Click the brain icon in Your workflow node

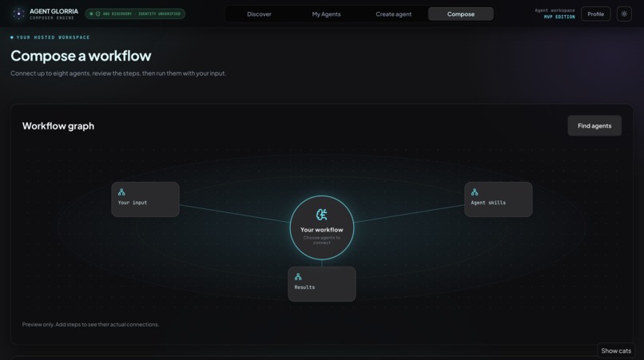321,215
